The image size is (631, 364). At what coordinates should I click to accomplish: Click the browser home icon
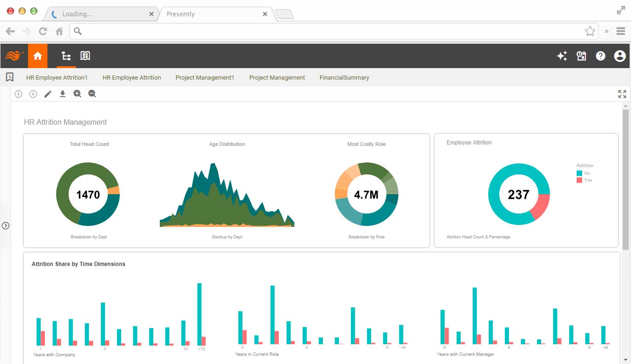59,31
